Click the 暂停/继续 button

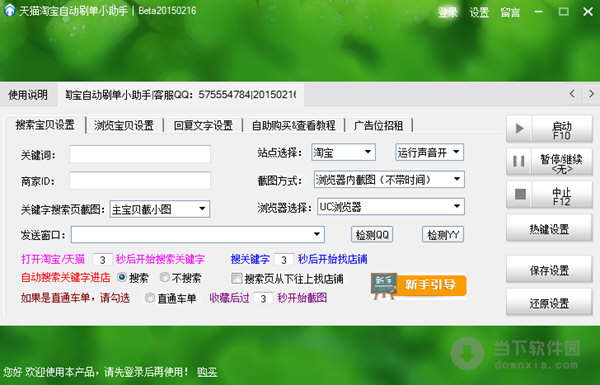point(549,162)
